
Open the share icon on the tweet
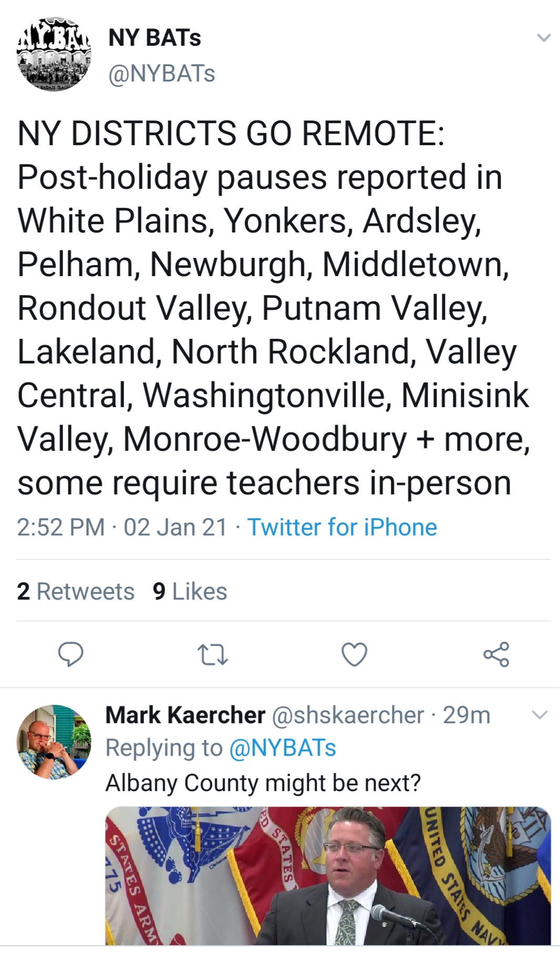coord(496,655)
